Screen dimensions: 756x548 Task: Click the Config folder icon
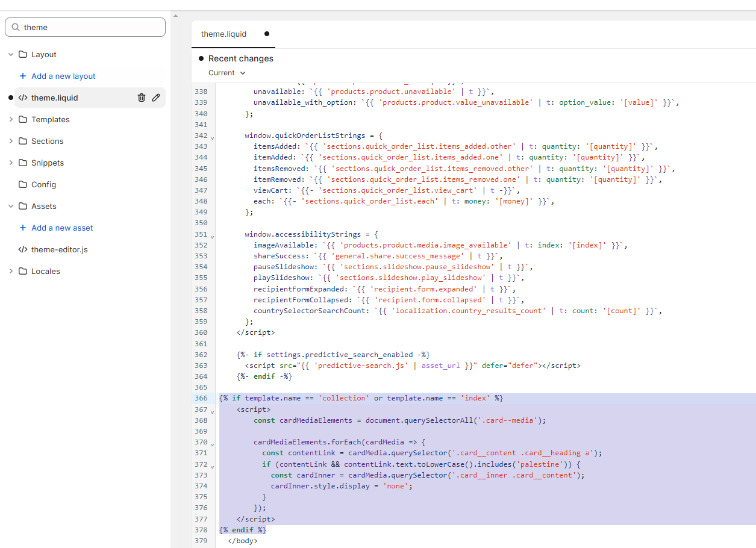click(23, 184)
